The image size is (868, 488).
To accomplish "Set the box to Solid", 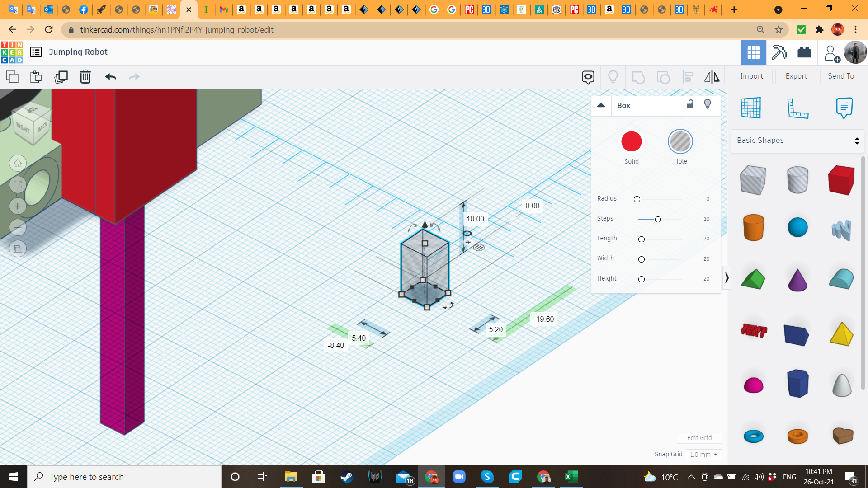I will [x=631, y=142].
